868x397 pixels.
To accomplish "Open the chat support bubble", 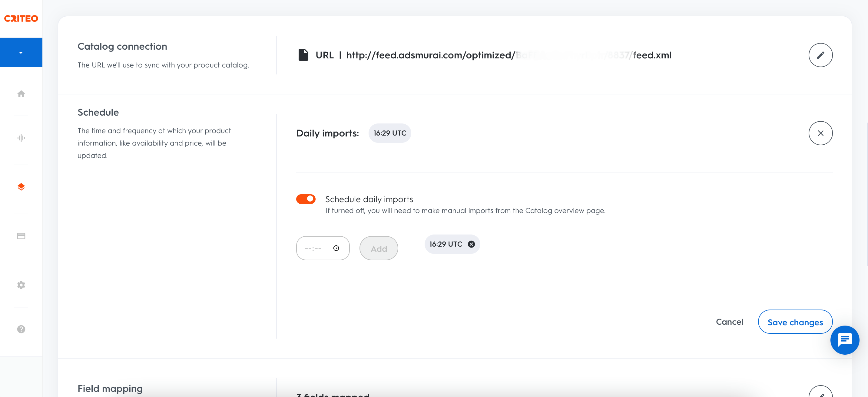I will [x=844, y=340].
